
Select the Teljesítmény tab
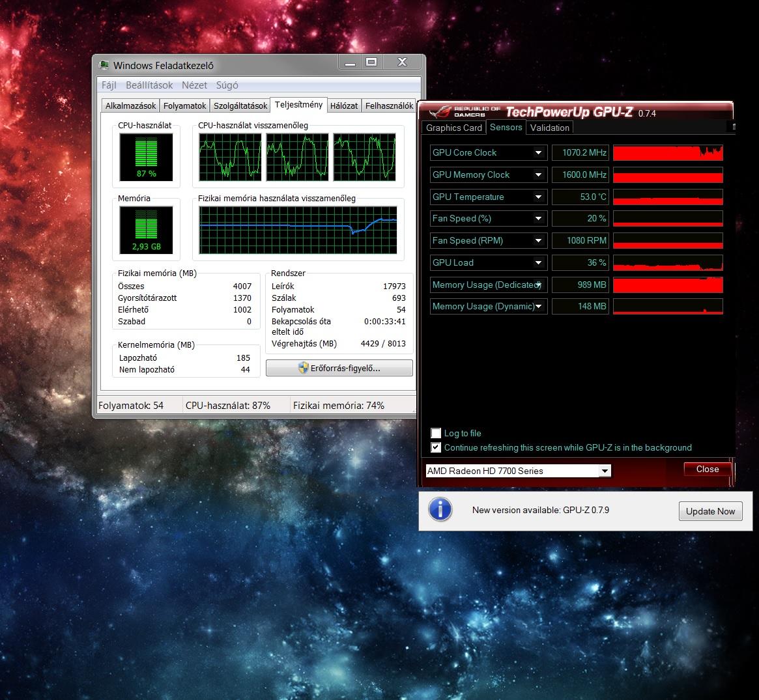point(298,104)
